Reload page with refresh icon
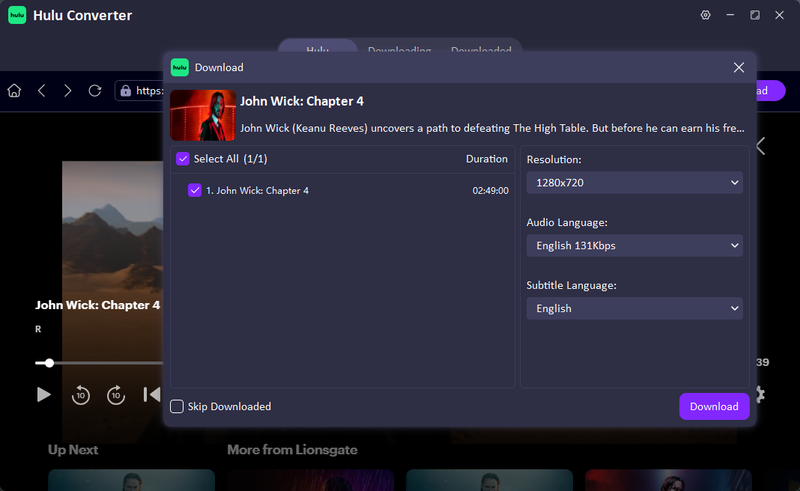Image resolution: width=800 pixels, height=491 pixels. [x=95, y=91]
